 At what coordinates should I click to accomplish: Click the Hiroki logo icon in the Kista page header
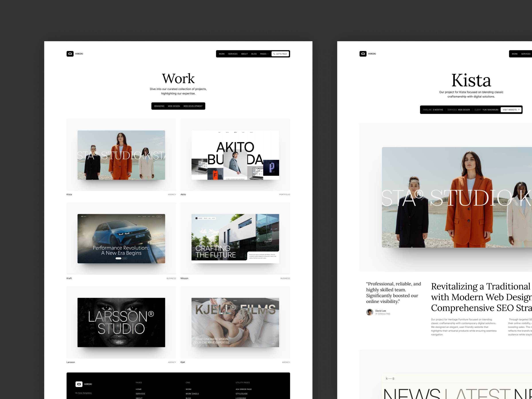[x=363, y=54]
